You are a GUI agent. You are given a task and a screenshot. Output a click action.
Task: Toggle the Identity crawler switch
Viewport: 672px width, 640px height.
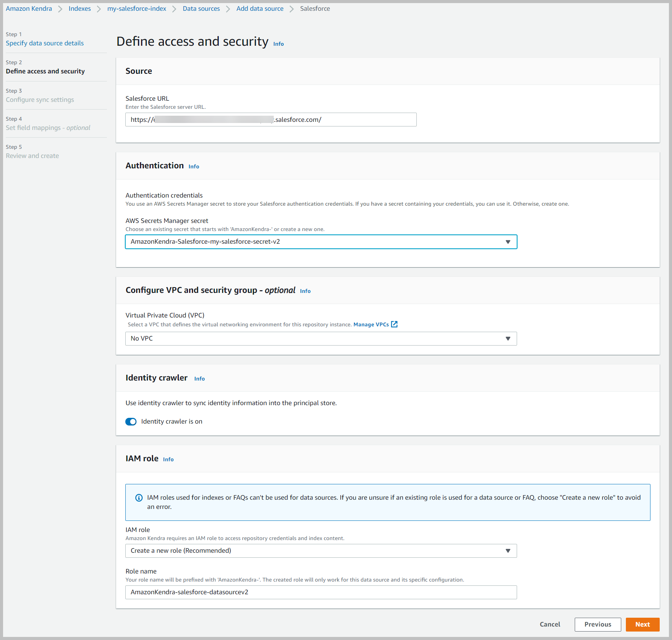coord(131,422)
